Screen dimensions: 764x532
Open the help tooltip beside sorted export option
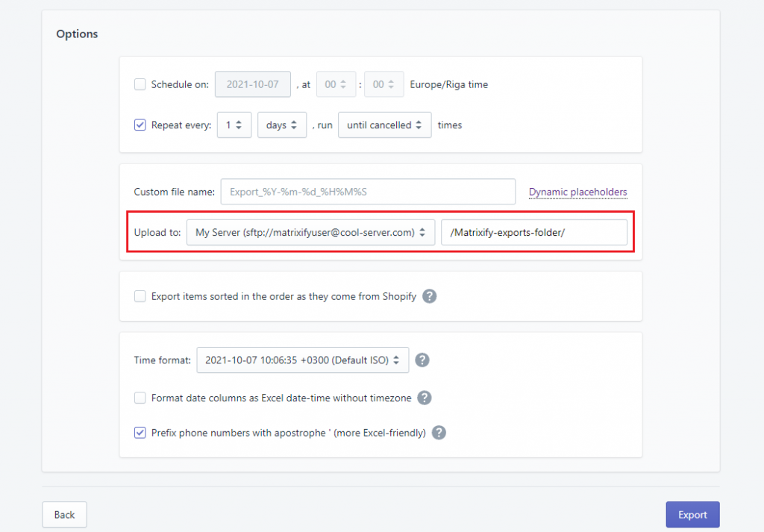(429, 296)
